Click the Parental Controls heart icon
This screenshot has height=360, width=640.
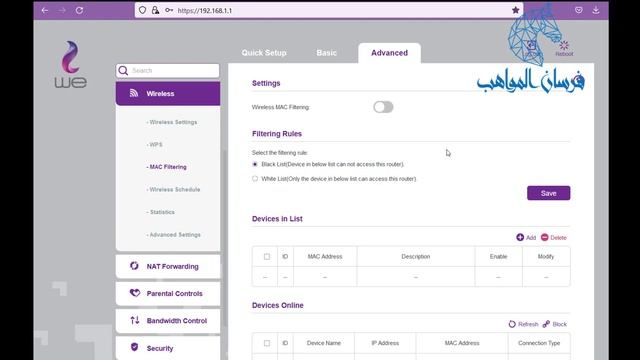135,293
